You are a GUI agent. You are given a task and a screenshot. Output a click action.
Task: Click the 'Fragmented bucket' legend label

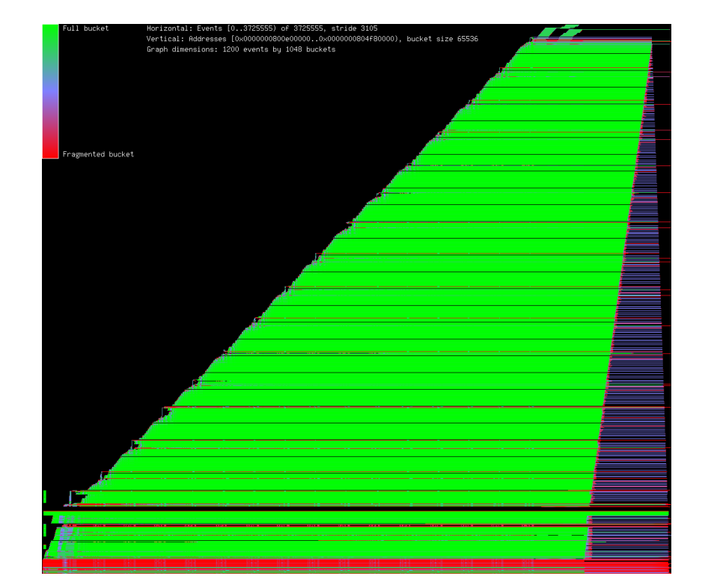coord(98,154)
